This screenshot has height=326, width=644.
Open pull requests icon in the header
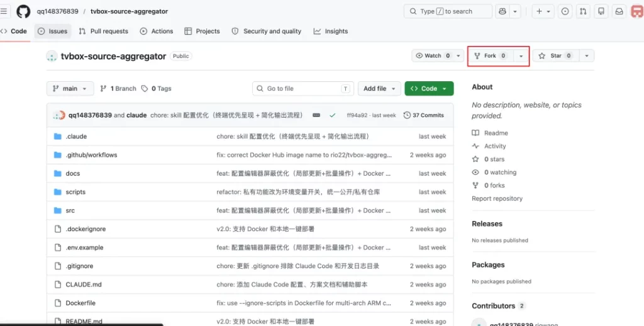click(x=583, y=11)
